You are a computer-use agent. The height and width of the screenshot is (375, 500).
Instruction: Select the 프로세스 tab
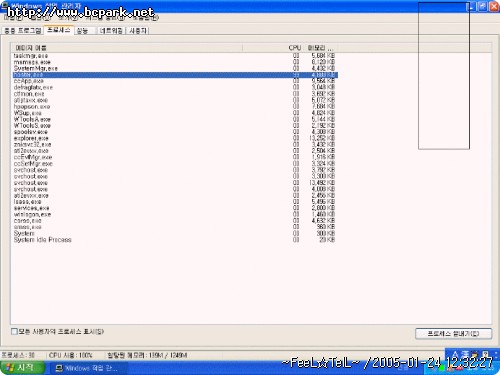(x=59, y=30)
